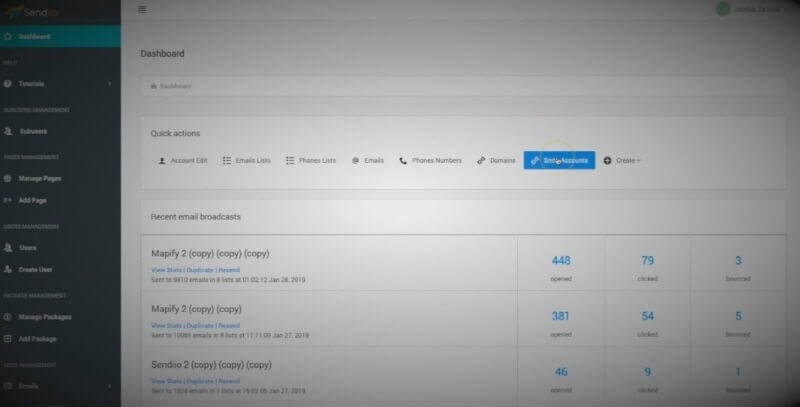800x407 pixels.
Task: Click the sent details line dated Jan 28, 2019
Action: coord(228,280)
